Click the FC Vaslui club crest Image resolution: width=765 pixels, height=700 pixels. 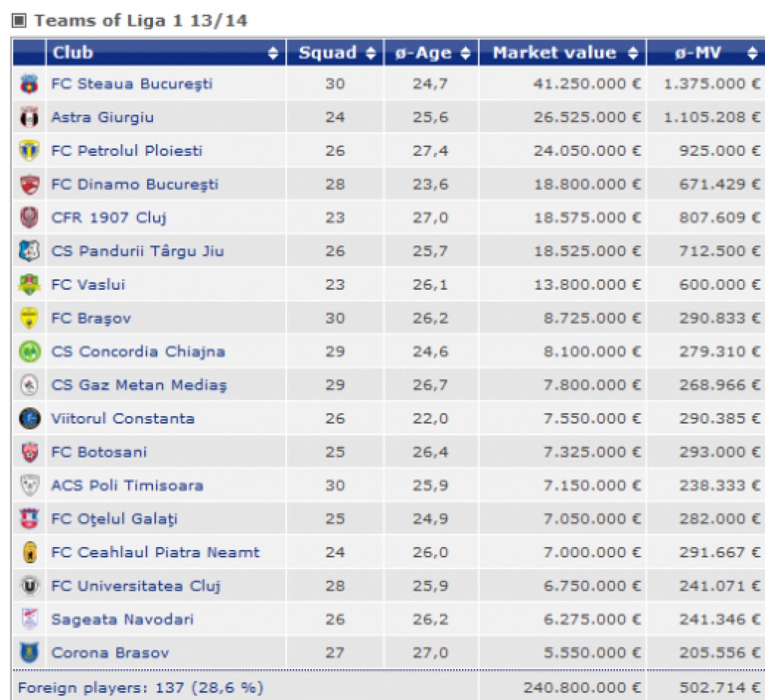coord(29,284)
